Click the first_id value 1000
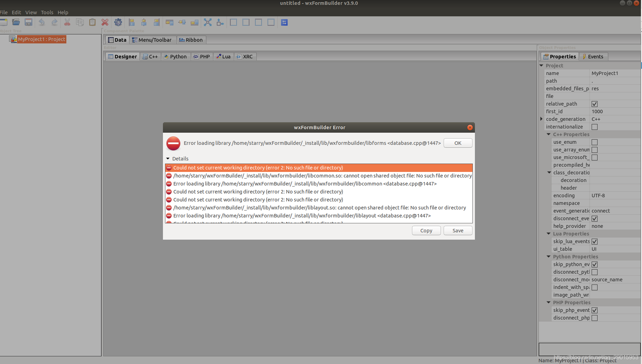The height and width of the screenshot is (364, 642). click(616, 111)
